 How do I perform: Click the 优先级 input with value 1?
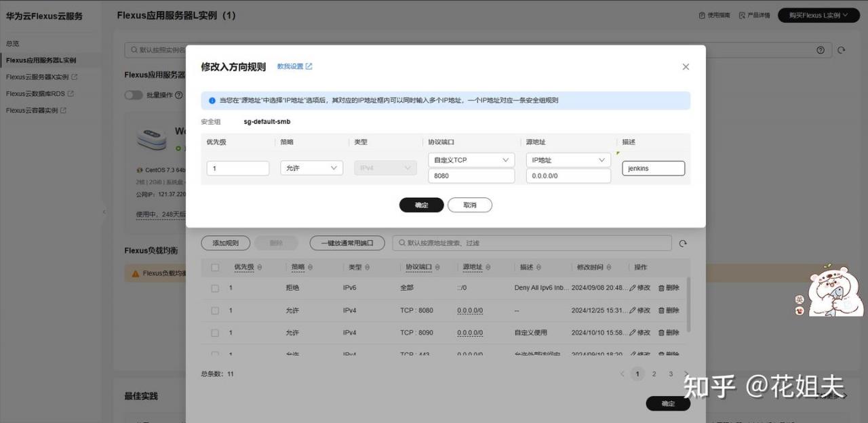pyautogui.click(x=237, y=168)
